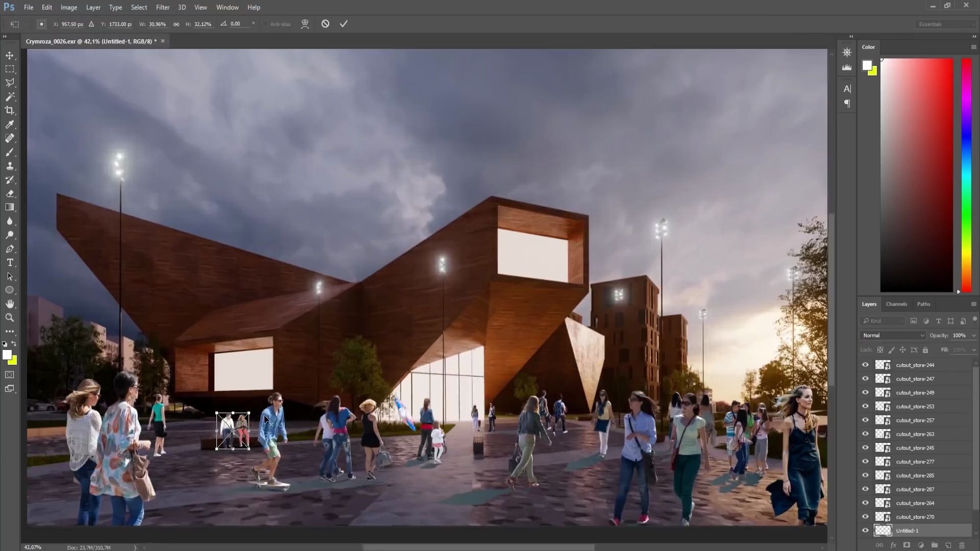
Task: Open the Normal blend mode dropdown
Action: click(893, 335)
